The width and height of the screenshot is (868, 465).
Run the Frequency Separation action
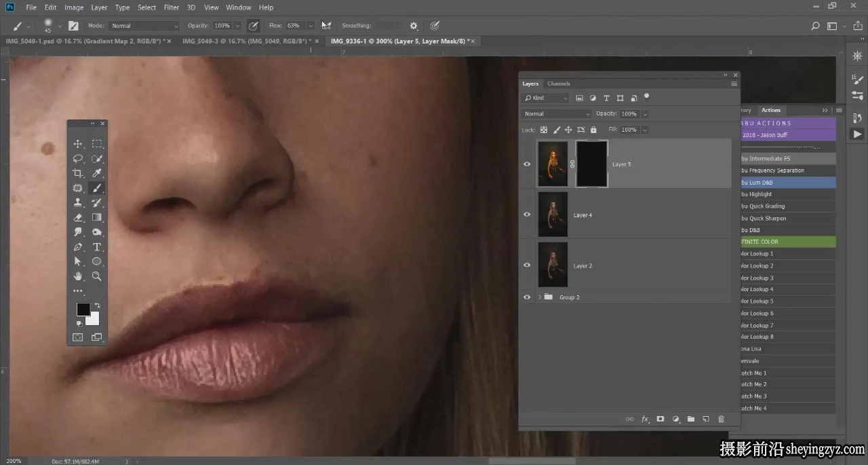pos(787,170)
